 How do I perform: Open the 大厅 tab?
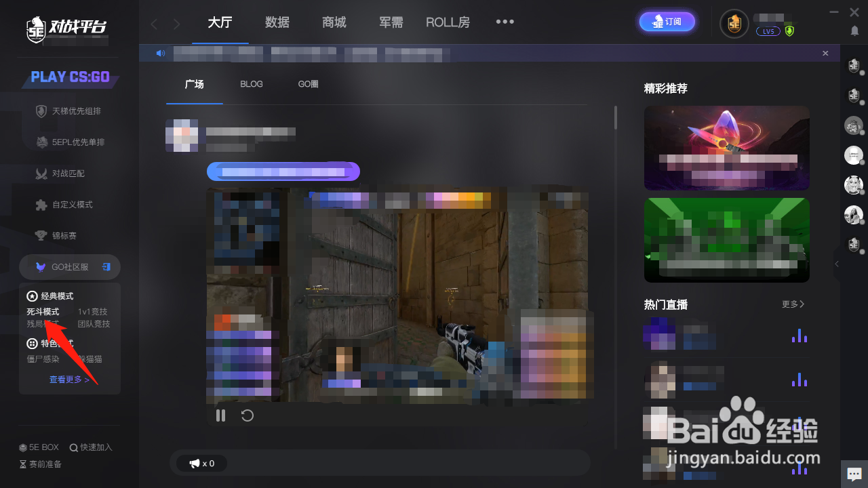click(x=220, y=22)
